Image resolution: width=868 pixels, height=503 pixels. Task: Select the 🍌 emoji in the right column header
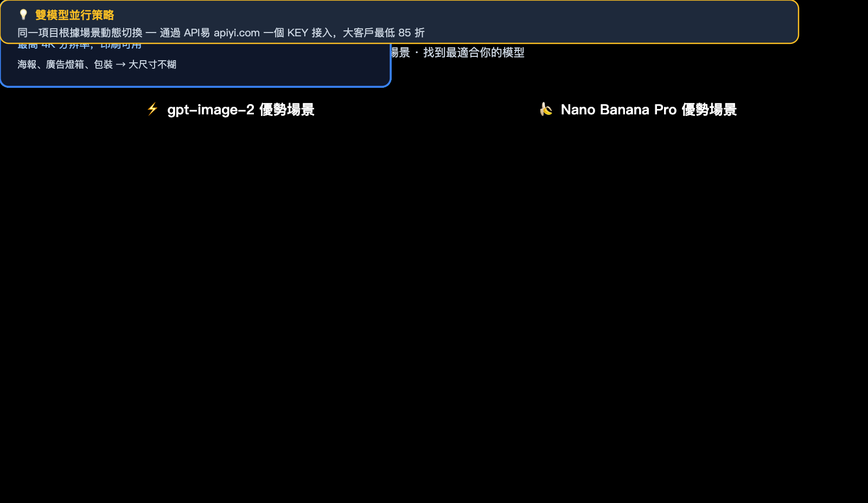click(547, 109)
